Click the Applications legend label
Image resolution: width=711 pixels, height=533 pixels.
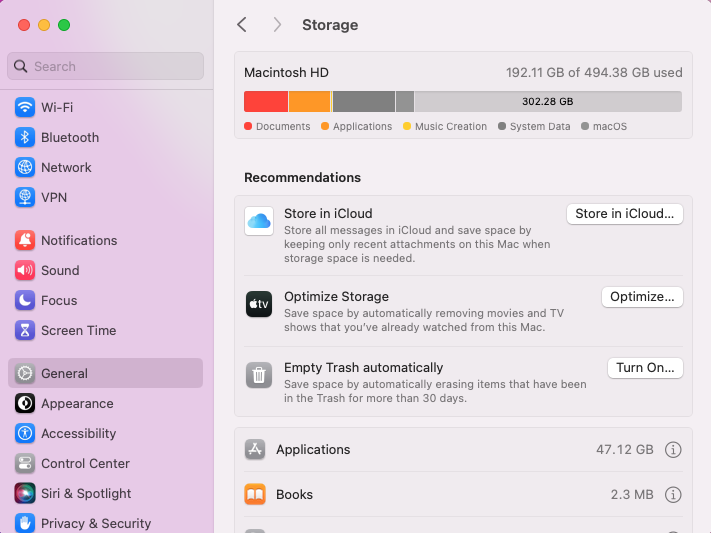pyautogui.click(x=363, y=127)
